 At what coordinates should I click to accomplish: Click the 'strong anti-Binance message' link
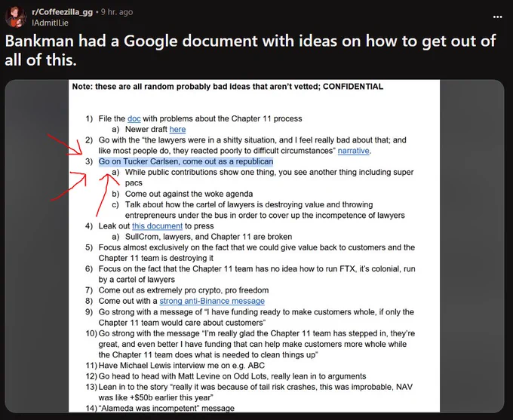[x=212, y=301]
